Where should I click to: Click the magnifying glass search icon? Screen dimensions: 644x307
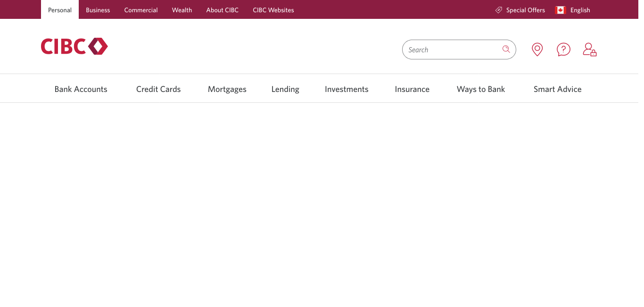506,49
